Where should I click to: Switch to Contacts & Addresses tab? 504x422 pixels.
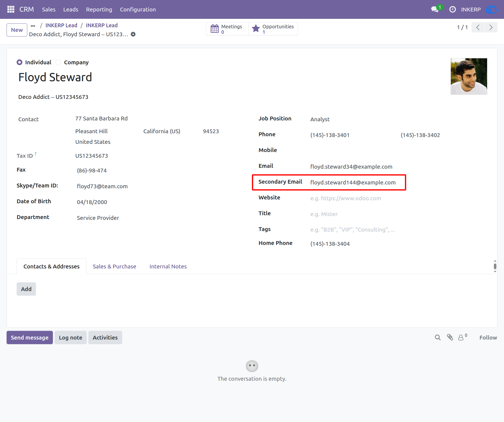(x=52, y=266)
